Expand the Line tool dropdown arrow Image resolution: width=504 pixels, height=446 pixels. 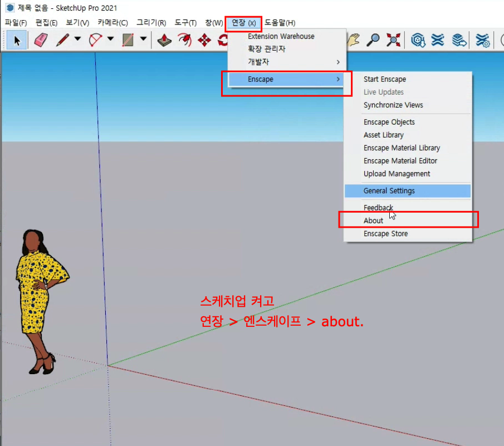77,39
